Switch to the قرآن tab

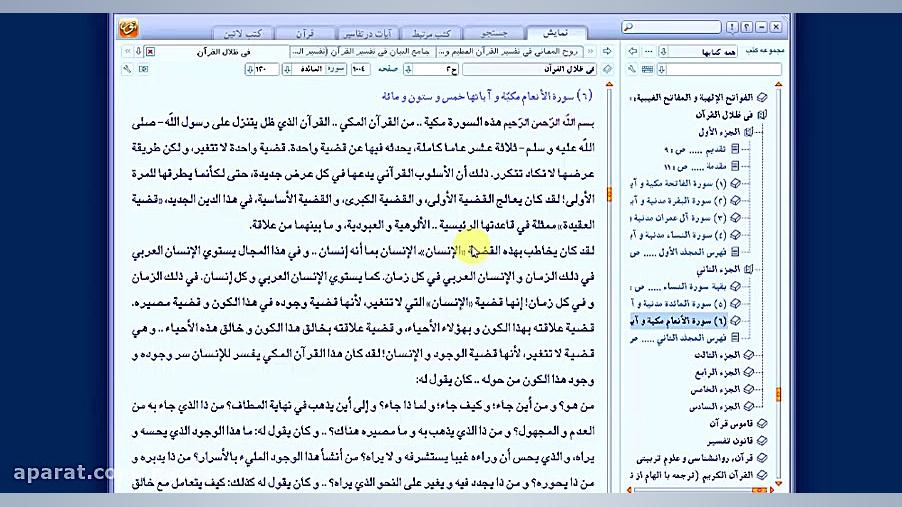point(305,33)
